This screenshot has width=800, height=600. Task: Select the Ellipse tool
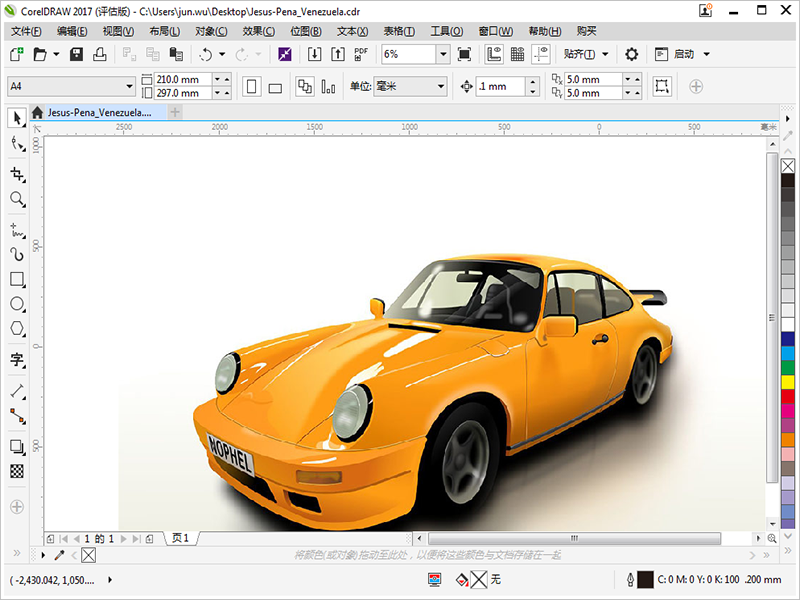tap(15, 305)
